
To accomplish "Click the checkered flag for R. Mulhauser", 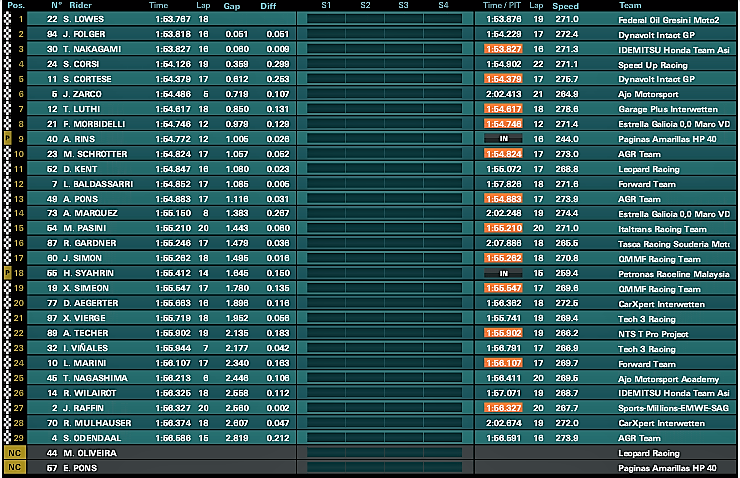I will pos(8,423).
